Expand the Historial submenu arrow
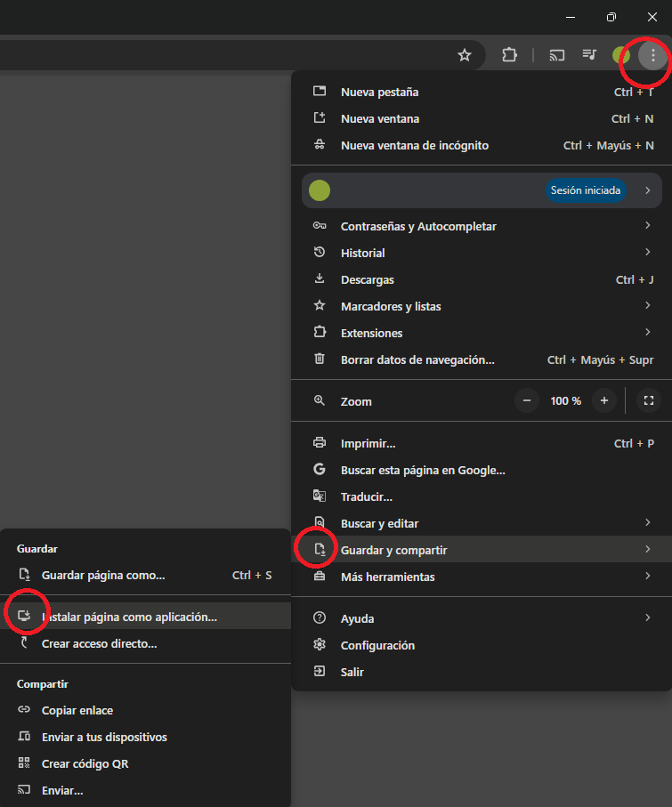This screenshot has width=672, height=807. pos(647,252)
